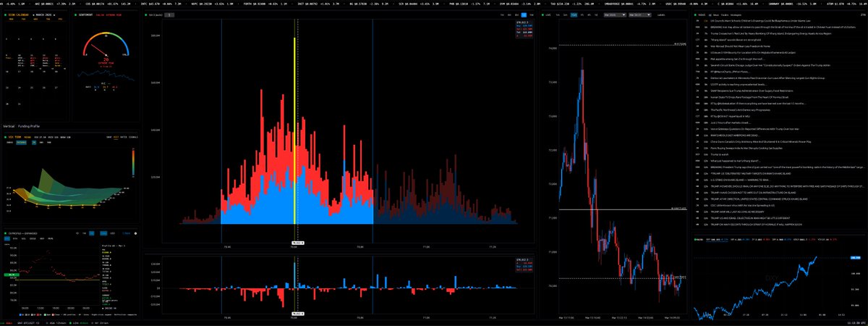The height and width of the screenshot is (326, 868).
Task: Select 4h timeframe in LIVE chart panel
Action: pyautogui.click(x=589, y=14)
